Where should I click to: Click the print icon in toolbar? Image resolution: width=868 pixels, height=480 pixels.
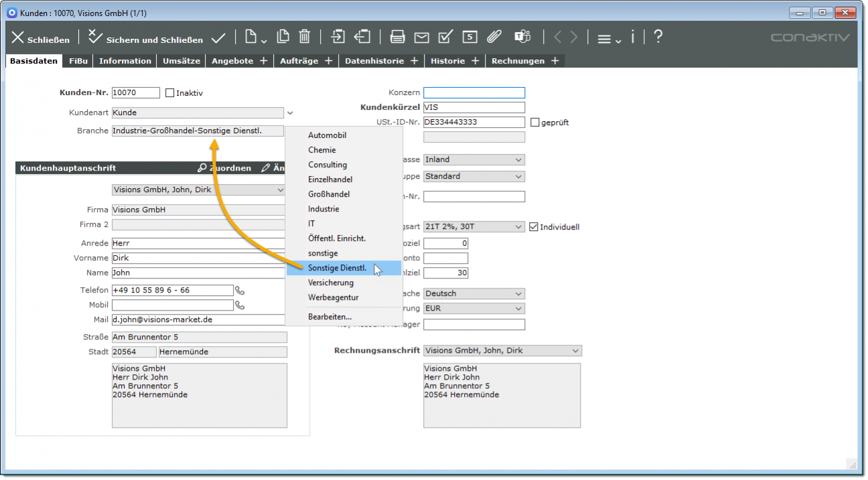pyautogui.click(x=397, y=37)
